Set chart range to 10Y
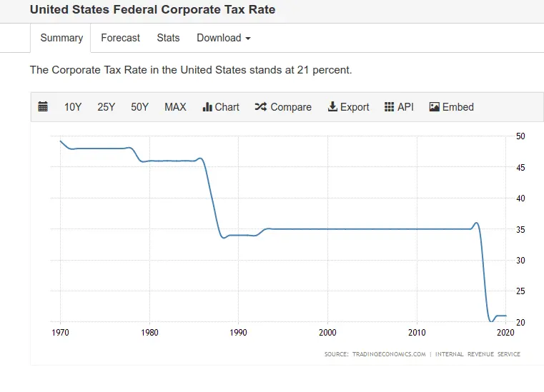 (73, 107)
